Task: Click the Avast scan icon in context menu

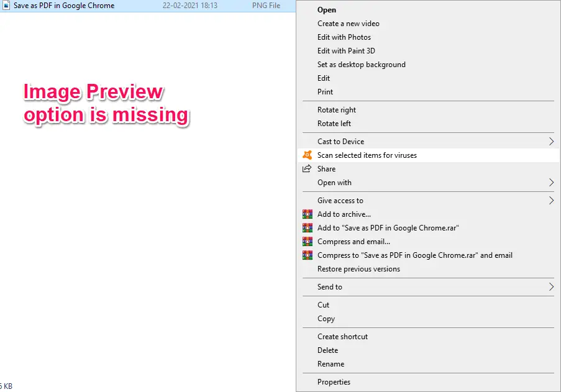Action: 307,155
